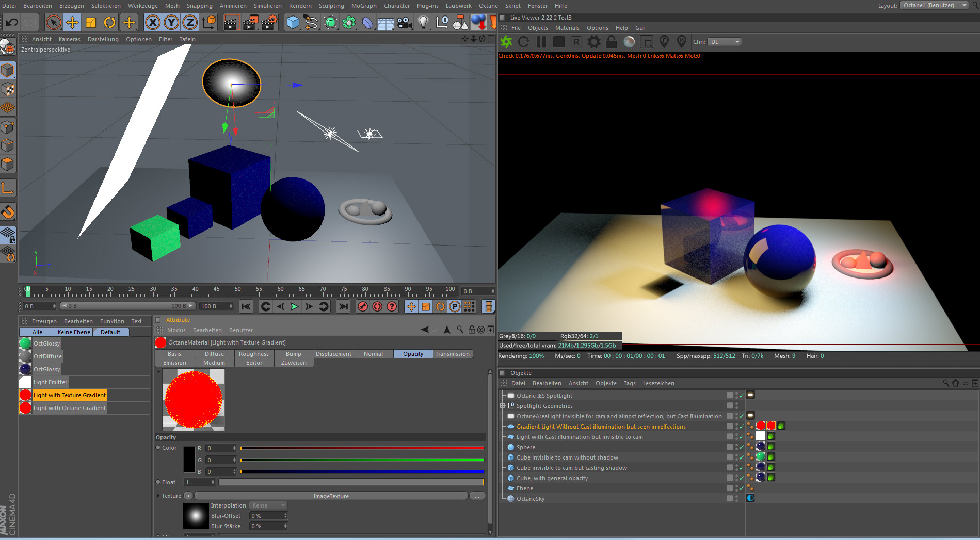The height and width of the screenshot is (540, 980).
Task: Toggle visibility check of Sphere object
Action: tap(742, 447)
